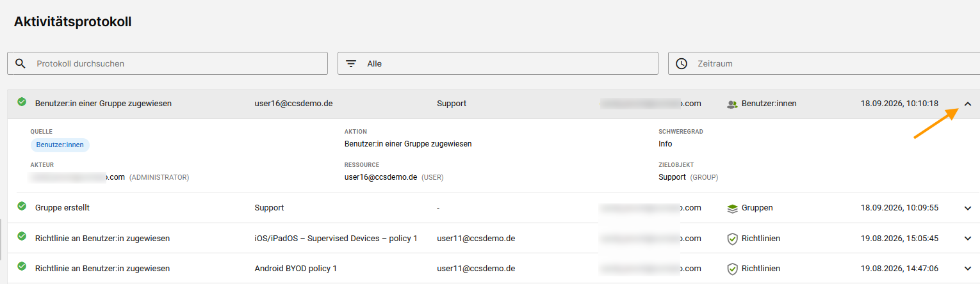
Task: Open the Zeitraum time range picker
Action: click(824, 63)
